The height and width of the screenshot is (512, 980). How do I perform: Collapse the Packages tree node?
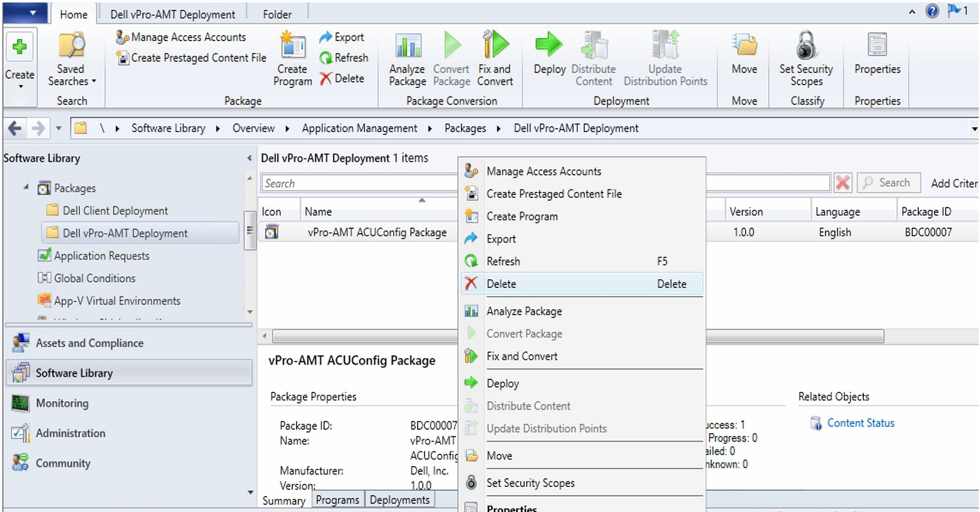point(26,188)
